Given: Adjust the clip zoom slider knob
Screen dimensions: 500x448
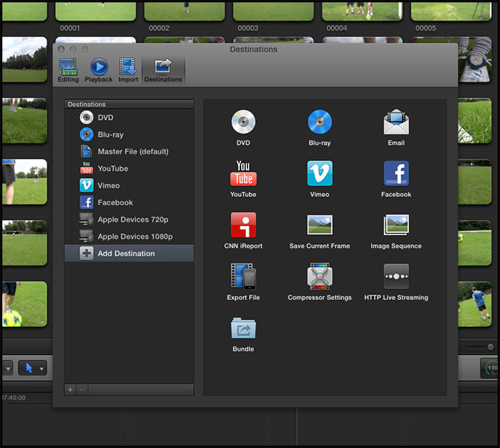Looking at the screenshot, I should click(490, 347).
